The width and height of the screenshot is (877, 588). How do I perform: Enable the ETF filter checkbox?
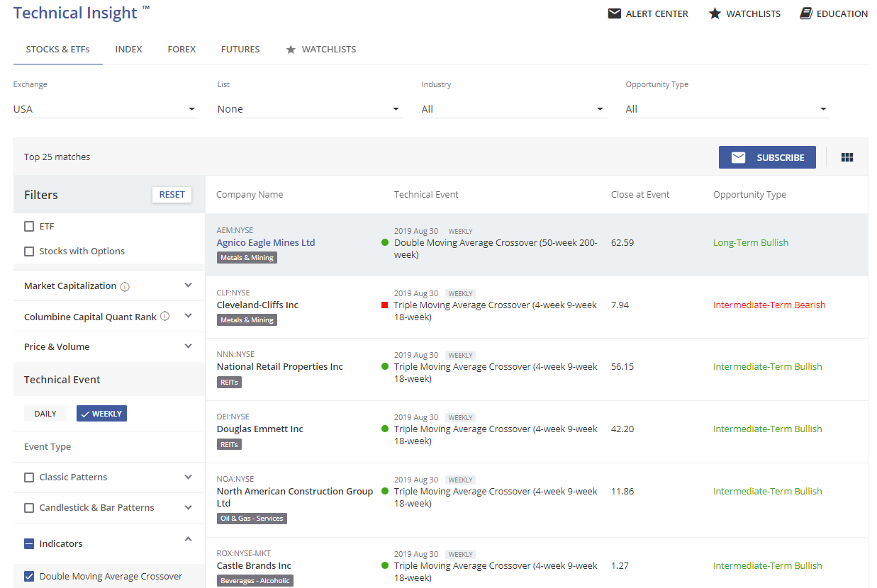(29, 227)
